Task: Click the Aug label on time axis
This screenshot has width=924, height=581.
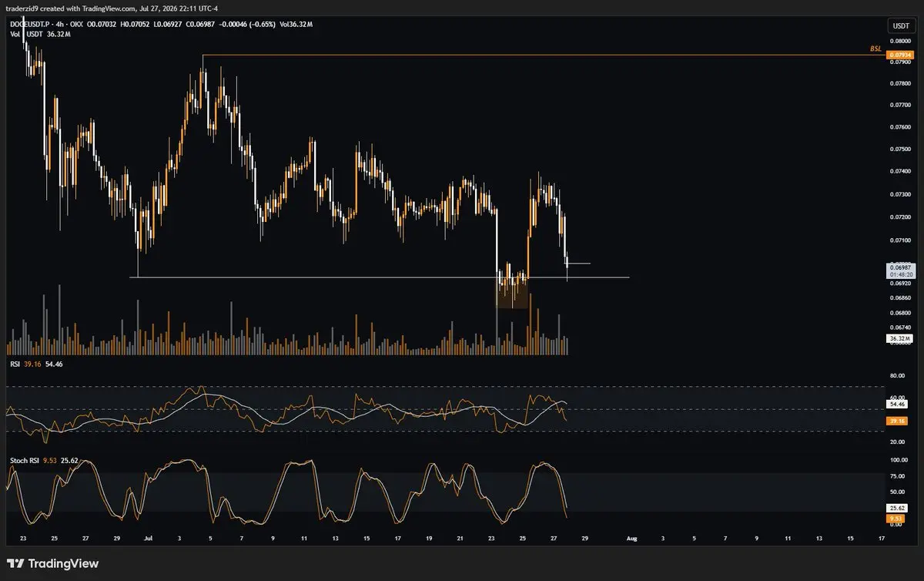Action: 631,539
